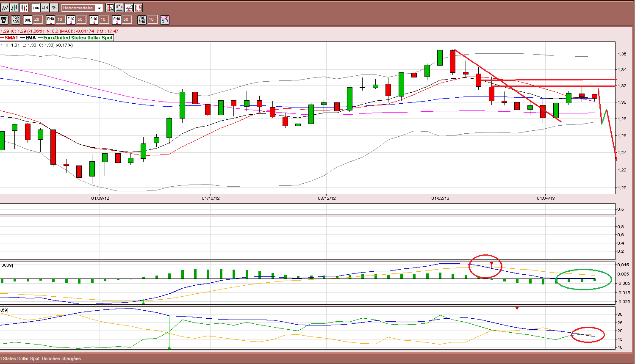This screenshot has width=635, height=364.
Task: Click the DMI: 17,47 readout
Action: tap(108, 31)
